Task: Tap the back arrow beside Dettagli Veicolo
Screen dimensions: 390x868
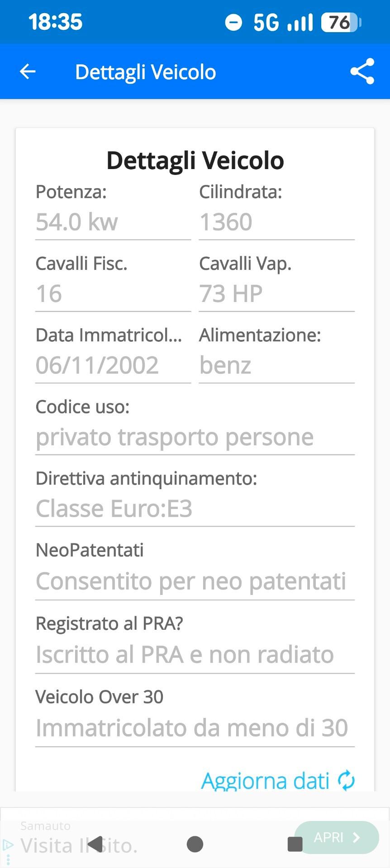Action: (27, 71)
